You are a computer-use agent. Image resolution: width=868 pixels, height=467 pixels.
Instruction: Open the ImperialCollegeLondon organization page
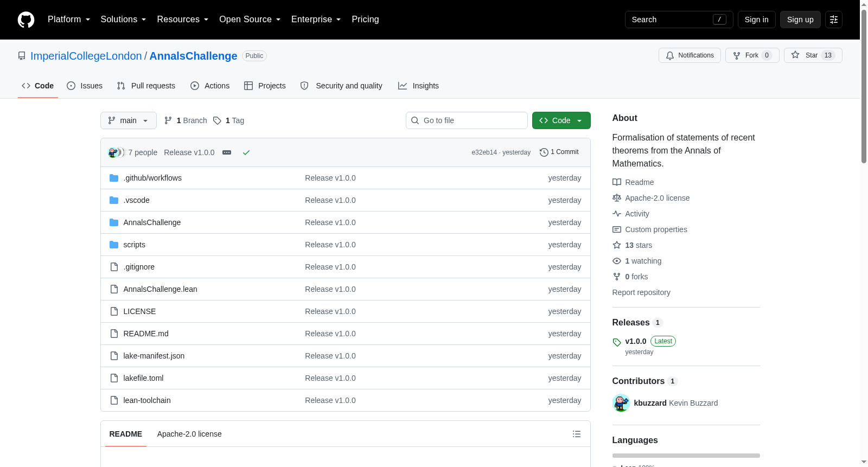click(86, 56)
